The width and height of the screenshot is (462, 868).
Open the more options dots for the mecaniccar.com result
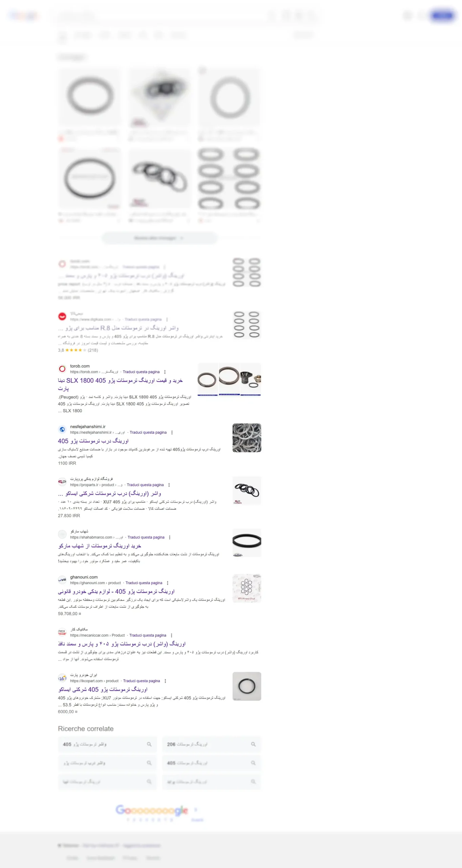pos(171,635)
